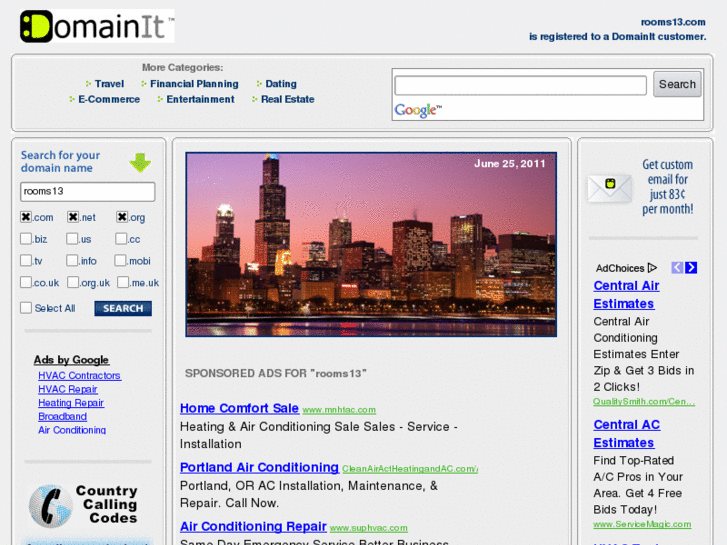Click the 'SPONSORED ADS FOR "rooms13"' heading
Screen dimensions: 727x545
276,373
